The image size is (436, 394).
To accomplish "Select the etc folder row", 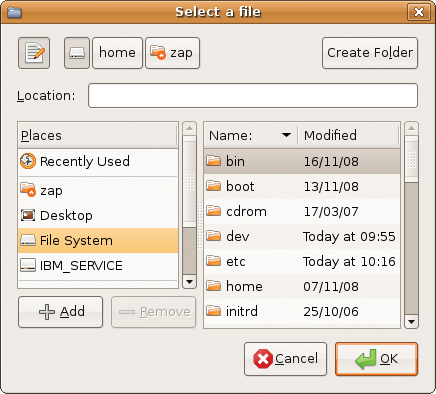I will [302, 261].
